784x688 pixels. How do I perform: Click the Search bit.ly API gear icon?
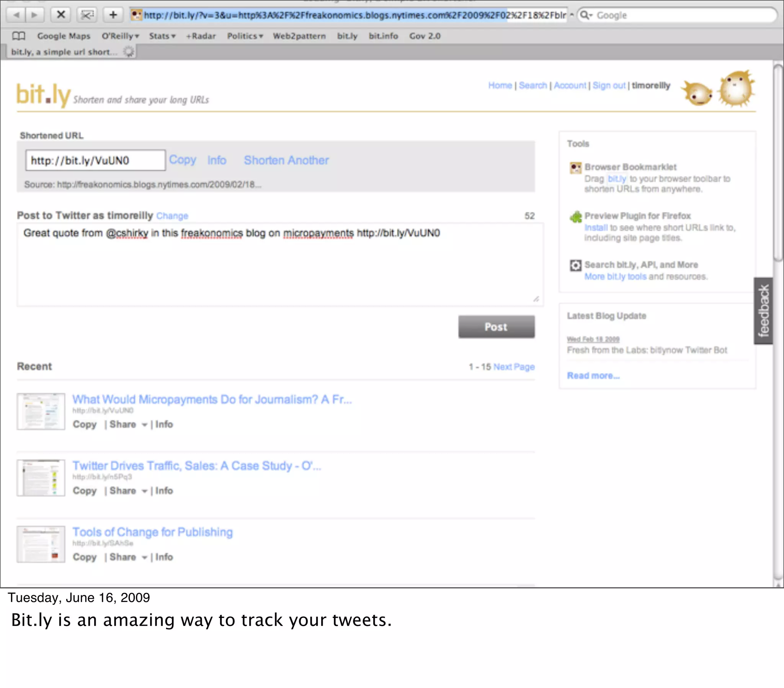(575, 265)
